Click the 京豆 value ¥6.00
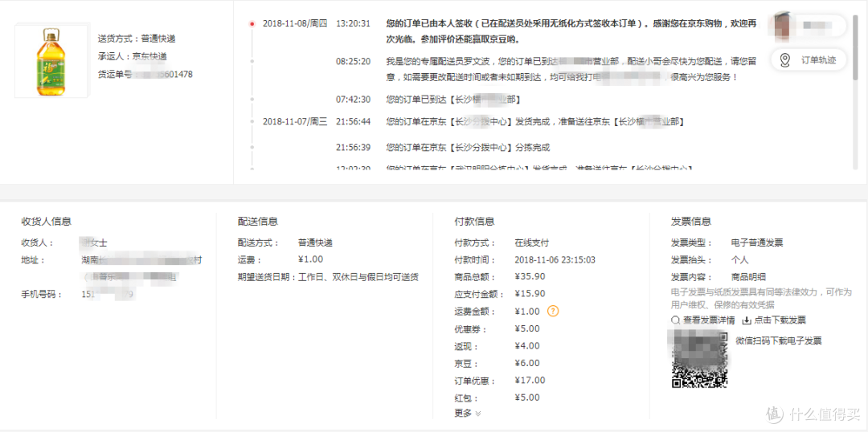The image size is (868, 432). pyautogui.click(x=527, y=364)
